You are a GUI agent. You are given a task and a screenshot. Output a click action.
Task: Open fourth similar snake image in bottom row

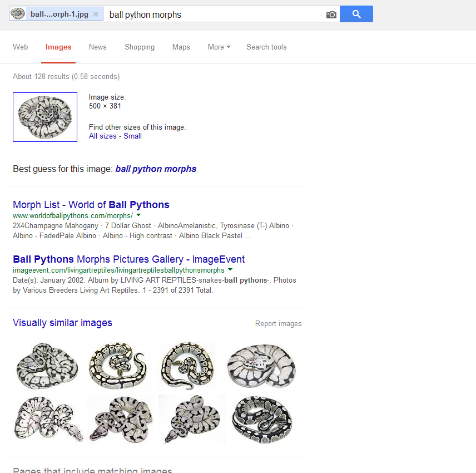262,419
